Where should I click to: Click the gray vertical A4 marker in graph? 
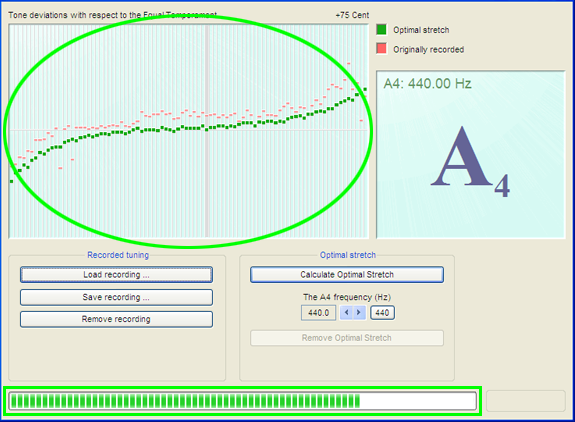(x=207, y=131)
